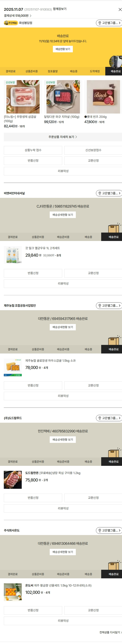Click the 신선보장접수 button
This screenshot has height=644, width=122.
click(x=93, y=150)
